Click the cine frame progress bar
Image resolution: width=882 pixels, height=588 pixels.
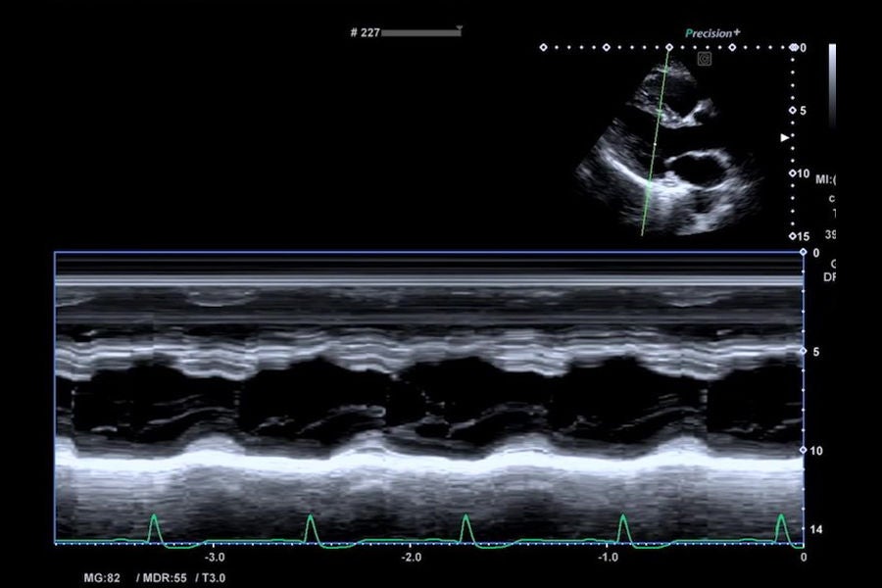(x=420, y=33)
